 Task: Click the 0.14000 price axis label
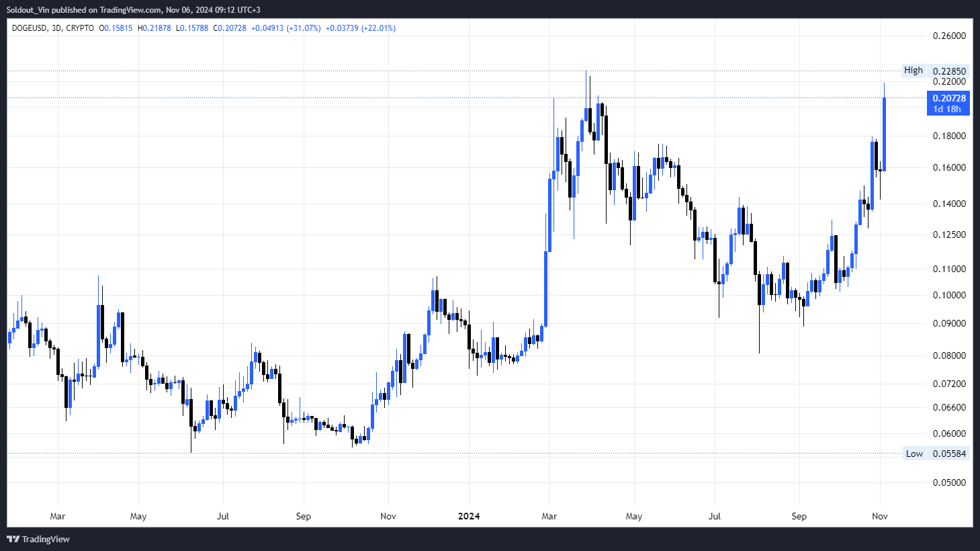pos(949,204)
